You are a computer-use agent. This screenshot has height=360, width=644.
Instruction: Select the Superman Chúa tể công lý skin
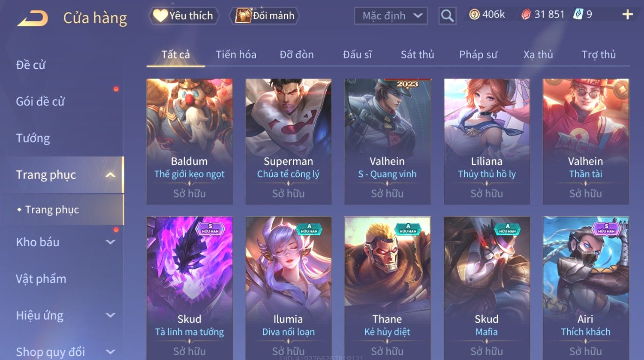tap(288, 141)
